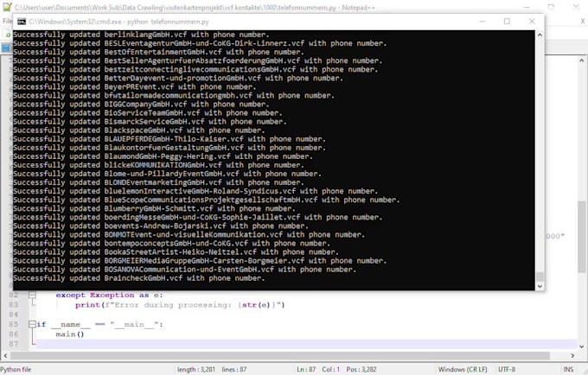Click console line for BlumberryGmbH-Schmitt.vcf

154,208
